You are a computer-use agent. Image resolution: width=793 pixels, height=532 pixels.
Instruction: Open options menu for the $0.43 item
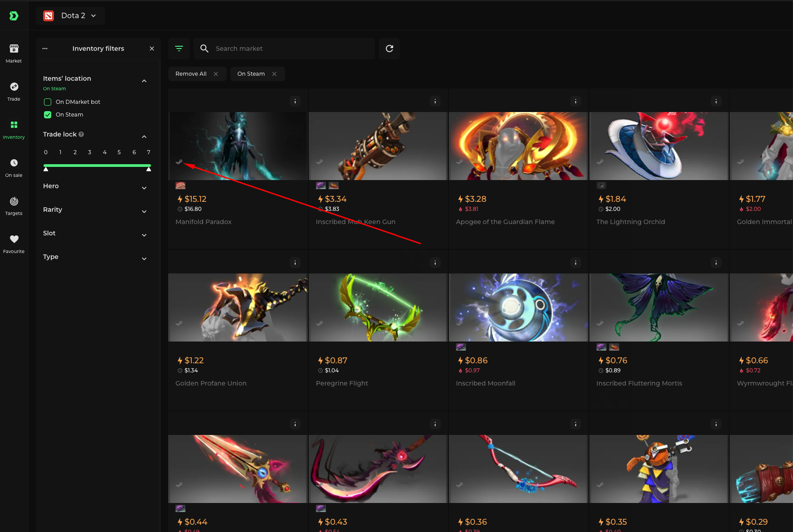435,424
